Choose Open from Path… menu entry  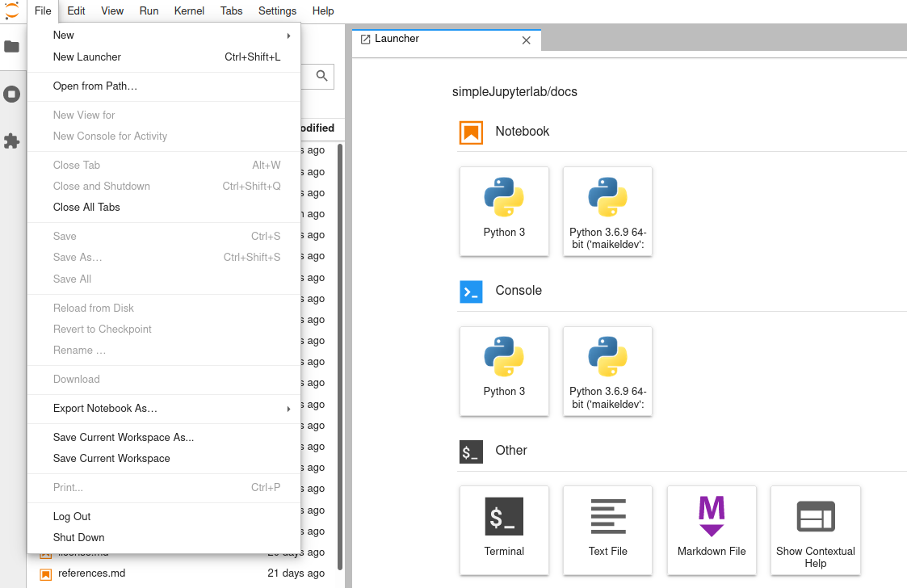pyautogui.click(x=164, y=86)
